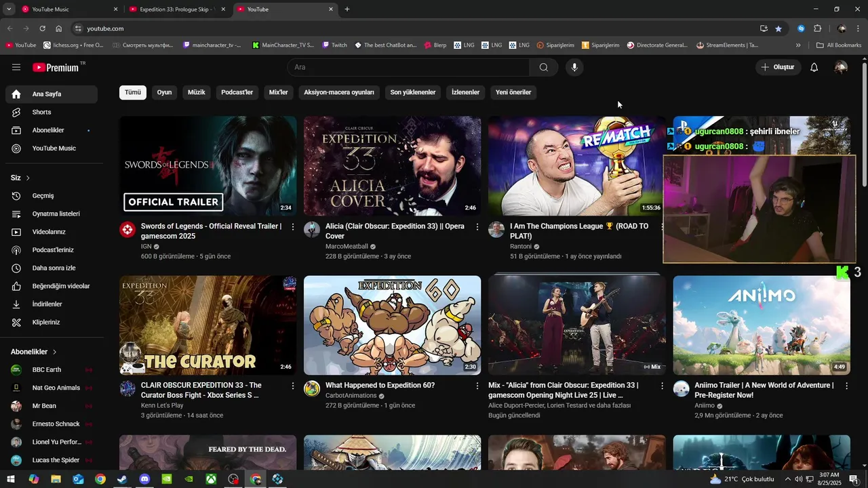
Task: Click the youtube.com address bar
Action: pyautogui.click(x=414, y=28)
